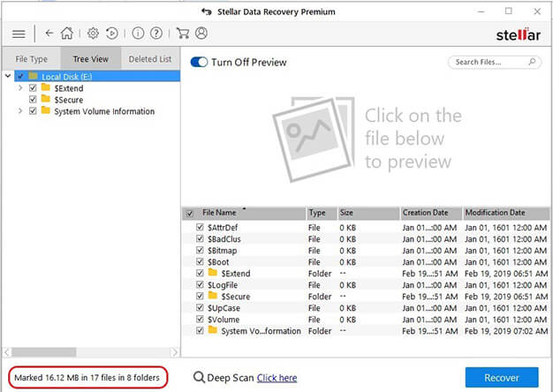The image size is (553, 392).
Task: Sort by Size column header
Action: coord(368,213)
